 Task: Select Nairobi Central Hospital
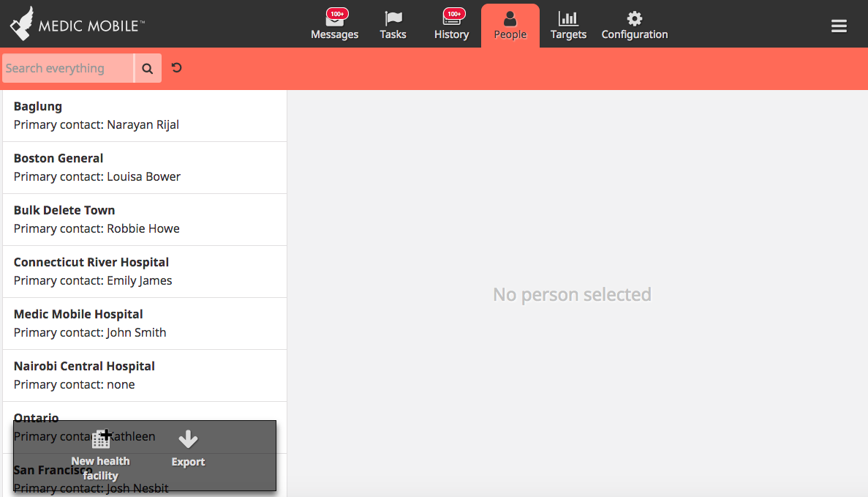pos(145,375)
